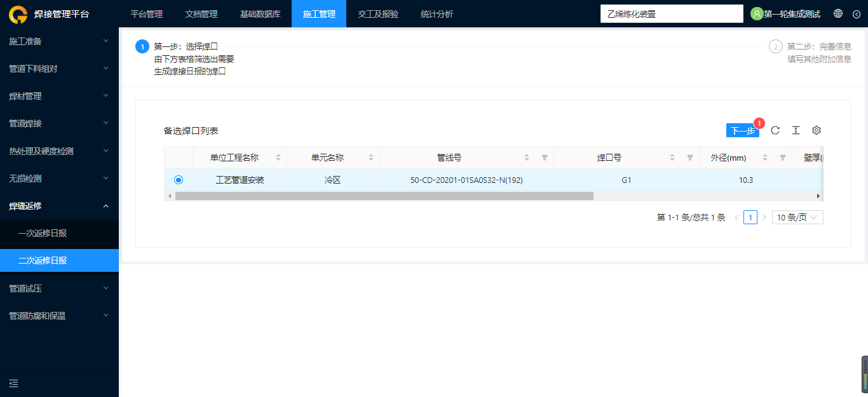Click the 冷区 cell
This screenshot has width=868, height=397.
[333, 180]
